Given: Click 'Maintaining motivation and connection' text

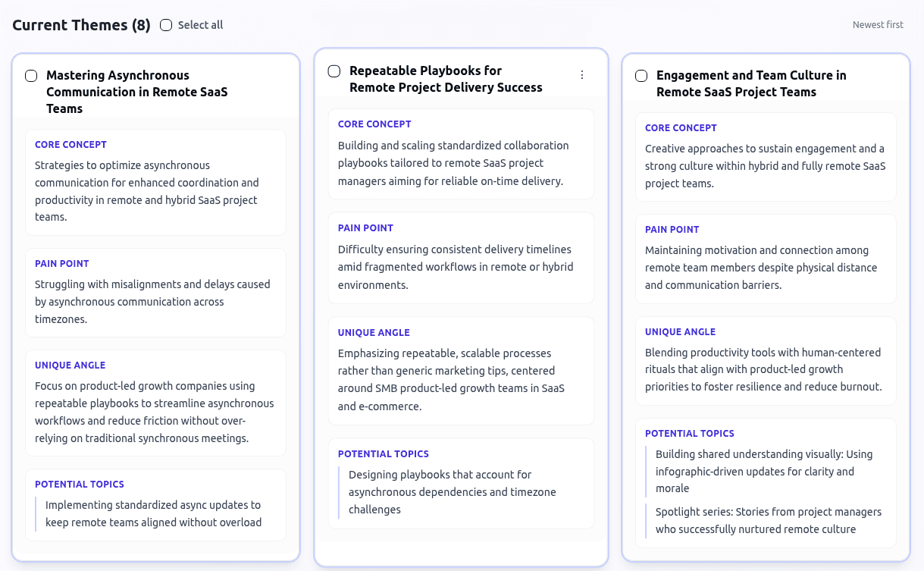Looking at the screenshot, I should (761, 268).
